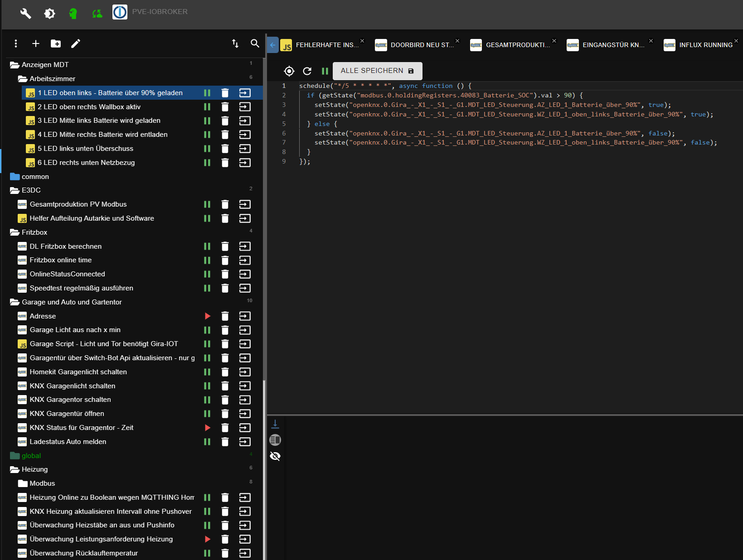
Task: Collapse the Heizung folder
Action: [x=15, y=469]
